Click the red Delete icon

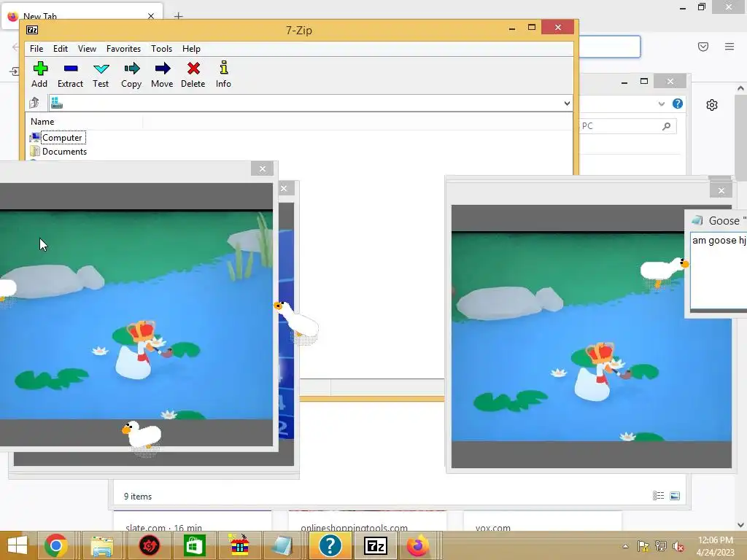tap(193, 74)
